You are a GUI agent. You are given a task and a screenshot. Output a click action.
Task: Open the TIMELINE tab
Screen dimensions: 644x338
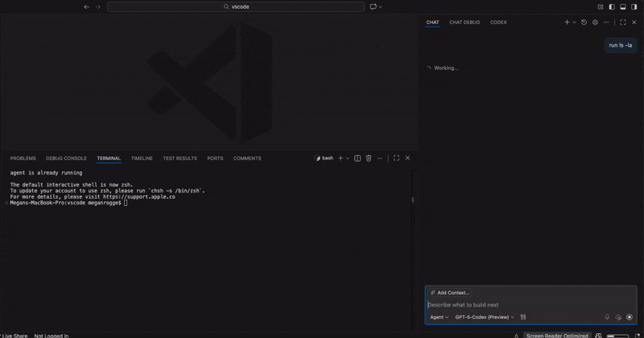142,158
